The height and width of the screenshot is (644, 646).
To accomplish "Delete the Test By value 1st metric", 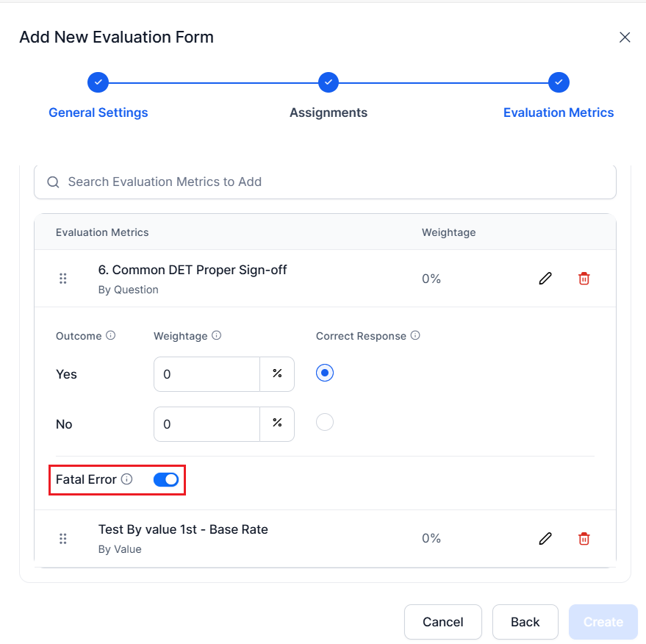I will (x=584, y=539).
